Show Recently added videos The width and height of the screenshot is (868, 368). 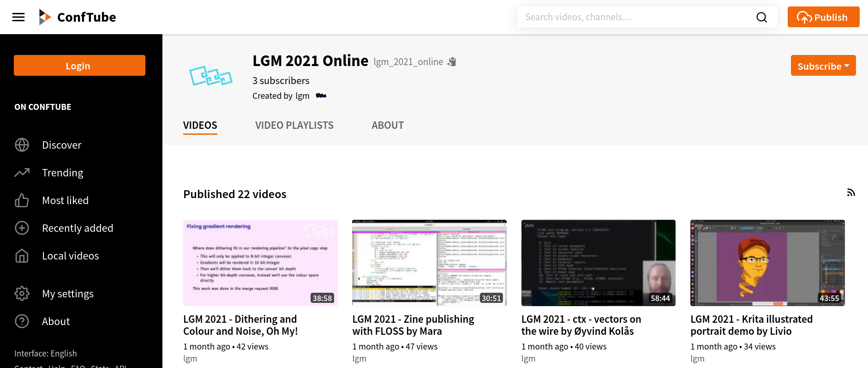pos(77,228)
